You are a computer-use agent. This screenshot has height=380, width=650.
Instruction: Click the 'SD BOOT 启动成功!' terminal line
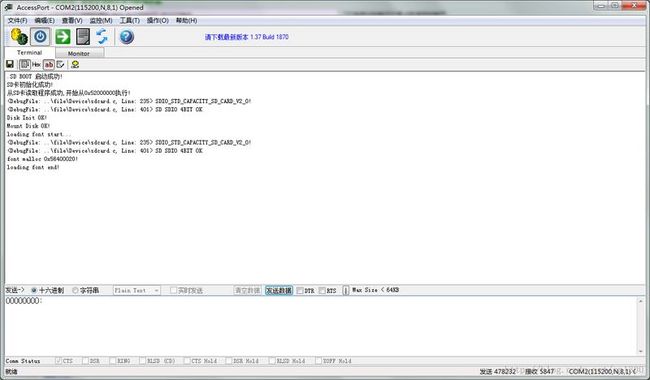[35, 76]
